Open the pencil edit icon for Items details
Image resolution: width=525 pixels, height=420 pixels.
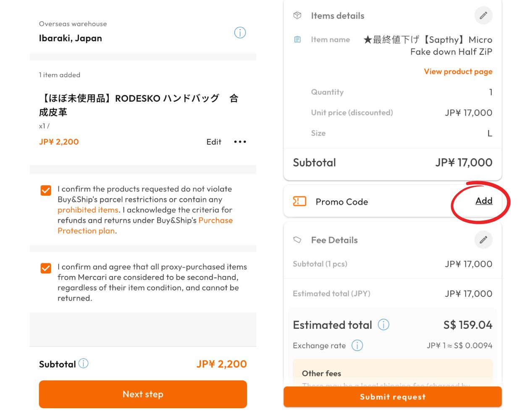pyautogui.click(x=483, y=15)
